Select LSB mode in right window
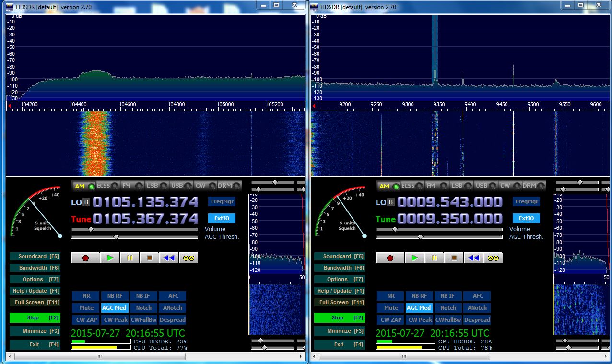This screenshot has width=612, height=364. point(460,186)
